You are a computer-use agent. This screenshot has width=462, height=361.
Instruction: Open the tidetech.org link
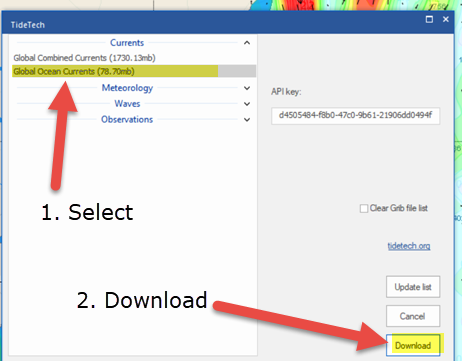(409, 246)
